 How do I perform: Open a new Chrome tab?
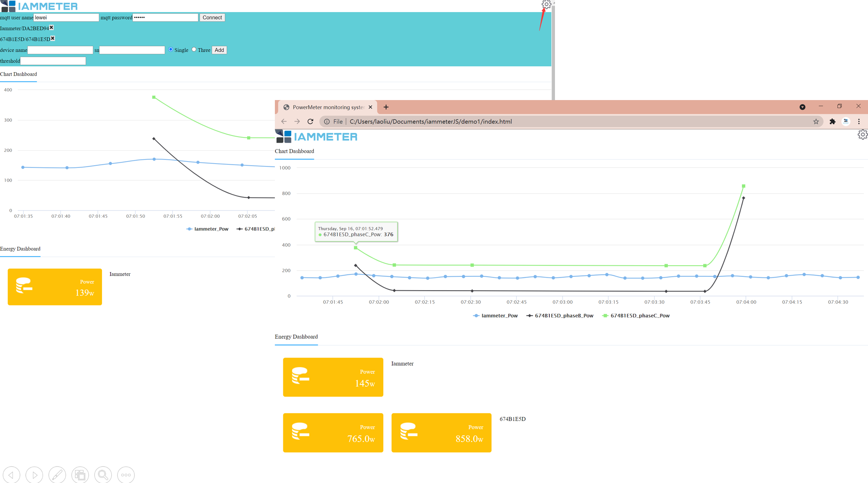(386, 107)
